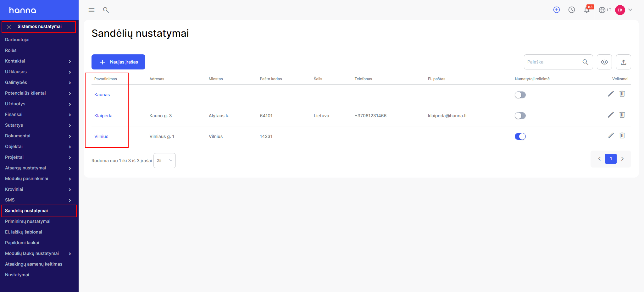644x292 pixels.
Task: Sort by Pavadinimas column header
Action: coord(106,79)
